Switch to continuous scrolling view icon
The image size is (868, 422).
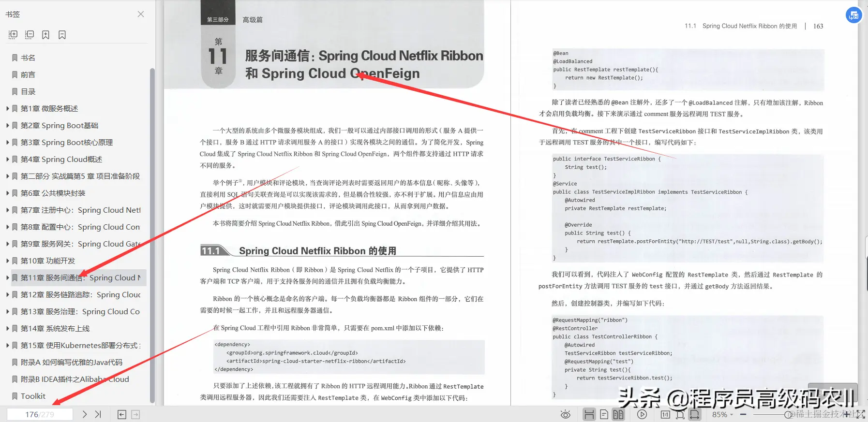point(589,414)
